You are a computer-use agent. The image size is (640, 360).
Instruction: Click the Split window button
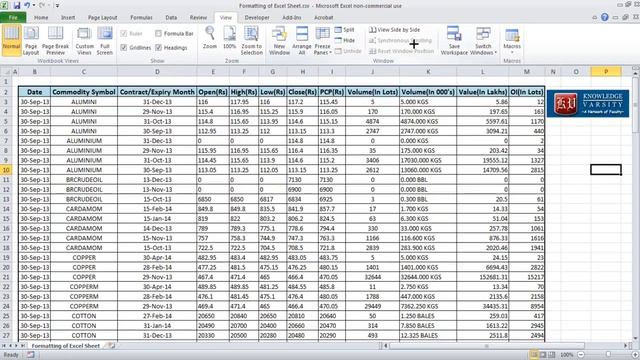point(344,30)
